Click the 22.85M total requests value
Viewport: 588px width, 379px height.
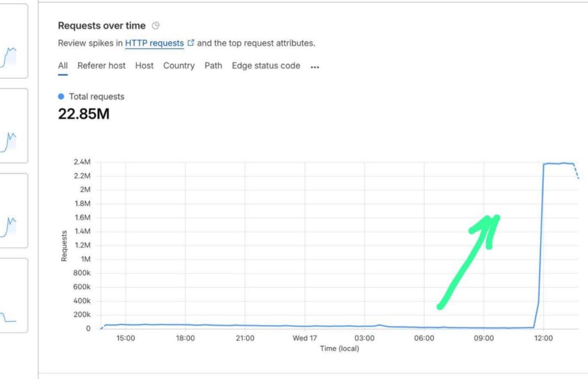[x=84, y=114]
